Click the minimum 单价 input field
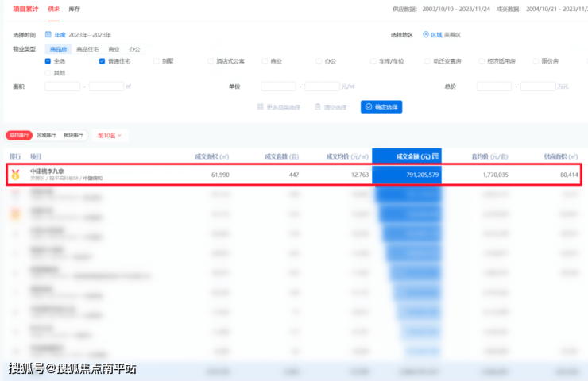The width and height of the screenshot is (588, 381). pos(278,87)
